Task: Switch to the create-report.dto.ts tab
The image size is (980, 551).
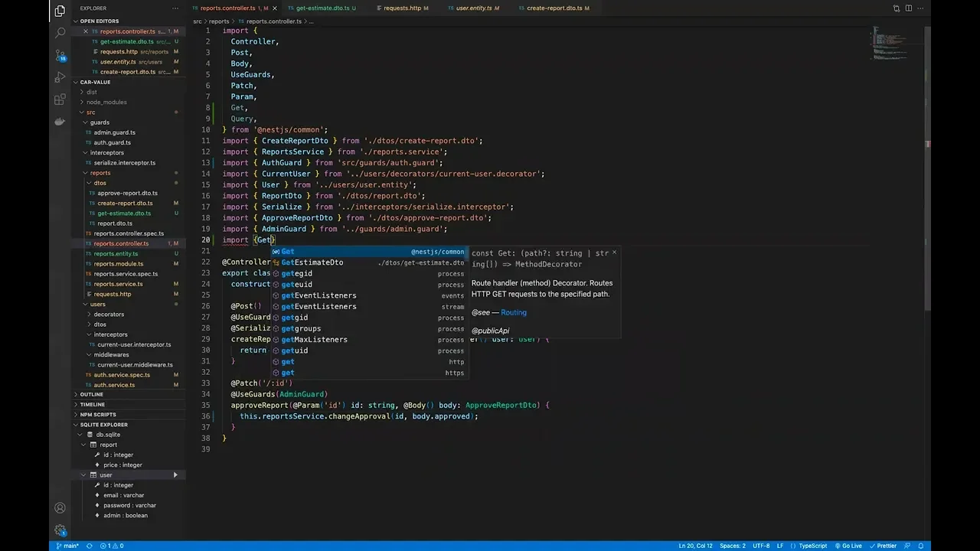Action: [554, 8]
